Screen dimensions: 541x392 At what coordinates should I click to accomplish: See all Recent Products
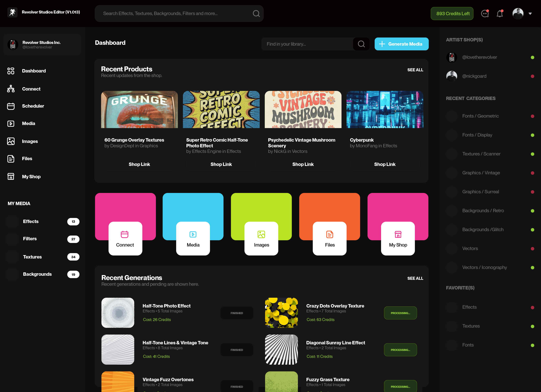point(415,70)
